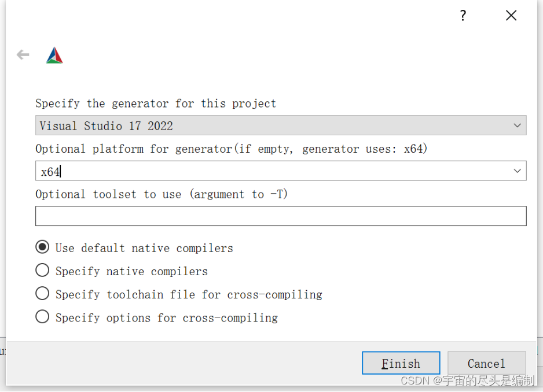Screen dimensions: 543x392
Task: Close the dialog with the X button
Action: point(511,16)
